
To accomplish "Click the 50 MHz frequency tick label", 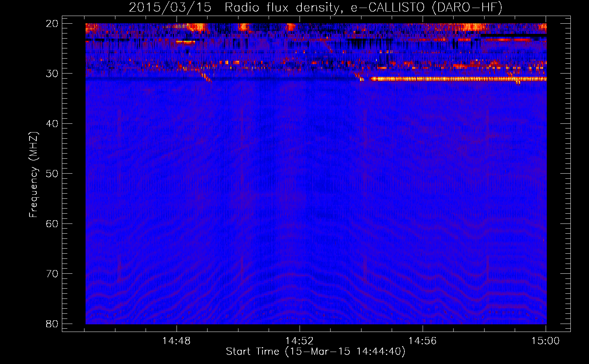I will point(52,174).
